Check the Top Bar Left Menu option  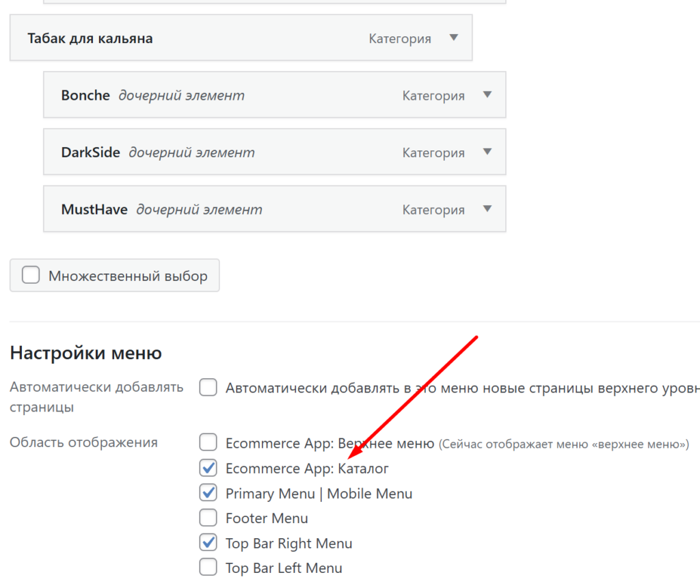click(208, 567)
